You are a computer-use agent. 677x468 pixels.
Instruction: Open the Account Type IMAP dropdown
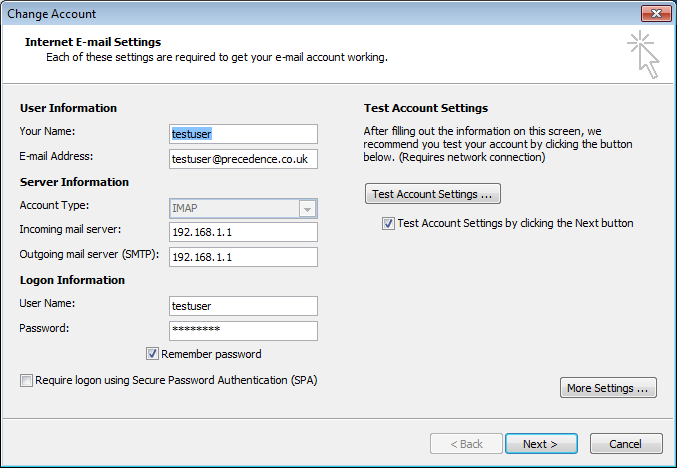click(308, 209)
